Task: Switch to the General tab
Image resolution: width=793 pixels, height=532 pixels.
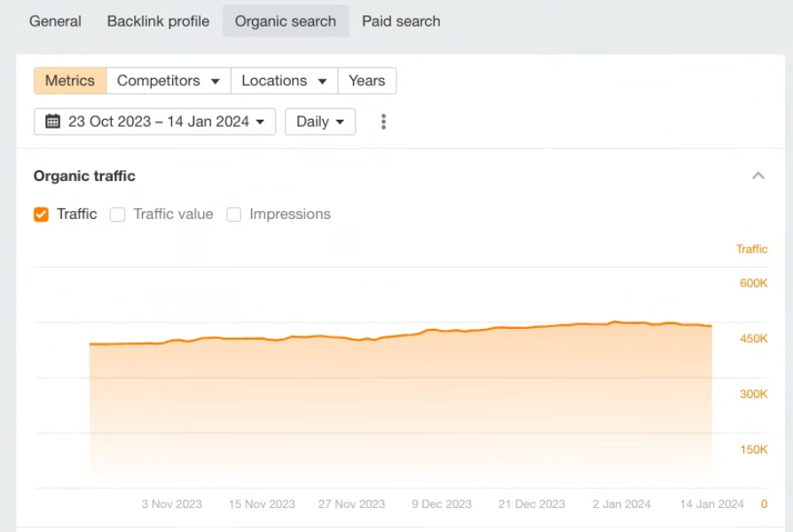Action: point(55,21)
